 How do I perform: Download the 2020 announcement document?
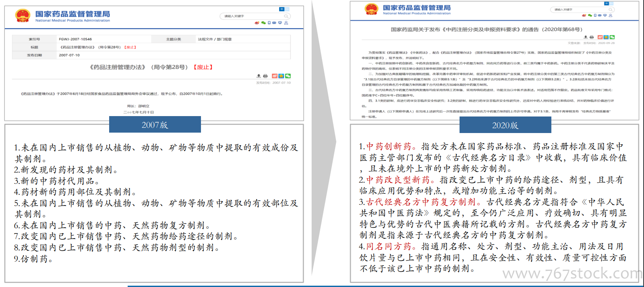pyautogui.click(x=586, y=37)
